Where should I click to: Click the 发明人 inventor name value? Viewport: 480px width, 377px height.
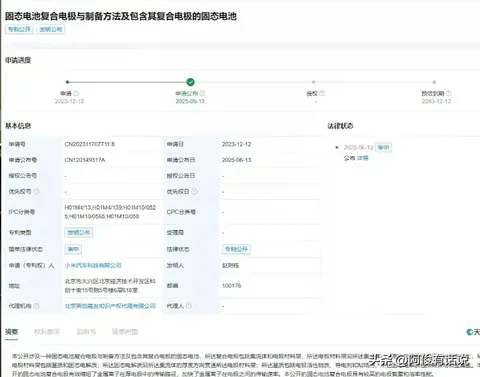[230, 265]
